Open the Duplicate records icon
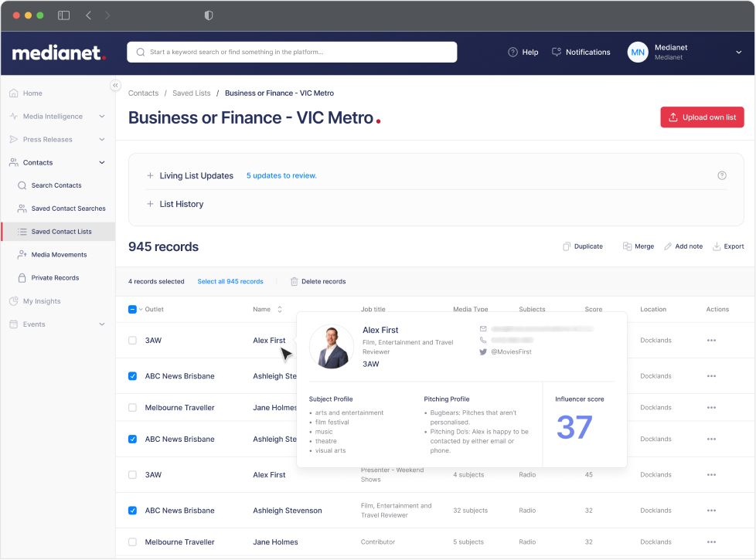 point(568,246)
